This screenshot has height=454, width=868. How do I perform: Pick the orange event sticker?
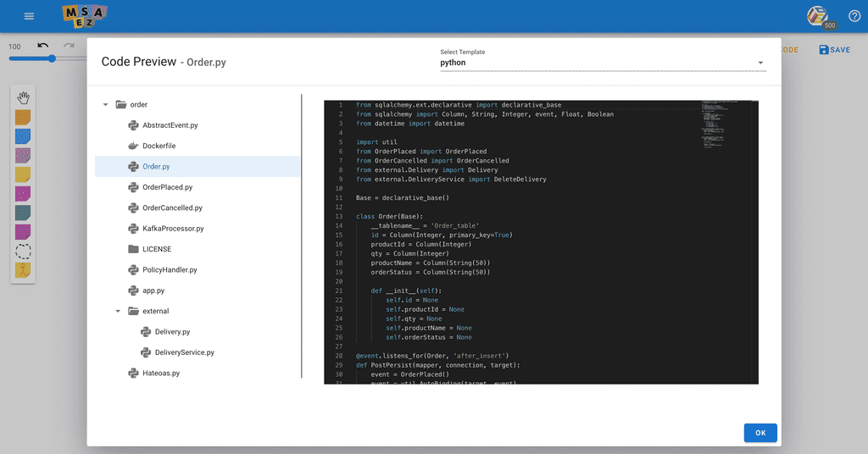point(23,117)
